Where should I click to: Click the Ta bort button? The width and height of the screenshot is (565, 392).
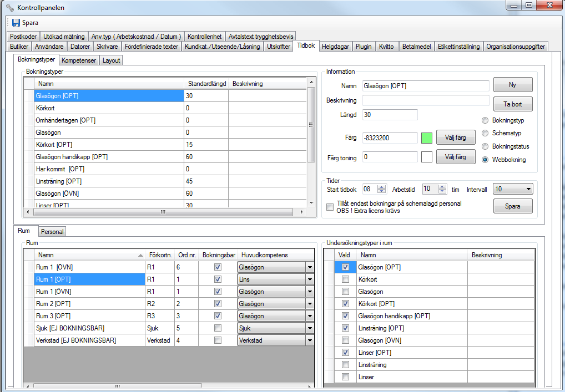[513, 104]
